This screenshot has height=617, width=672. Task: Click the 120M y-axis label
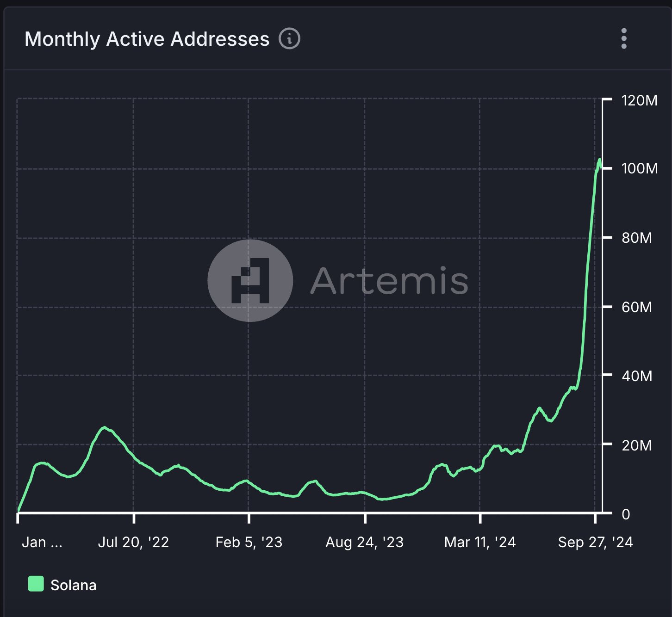(x=640, y=100)
